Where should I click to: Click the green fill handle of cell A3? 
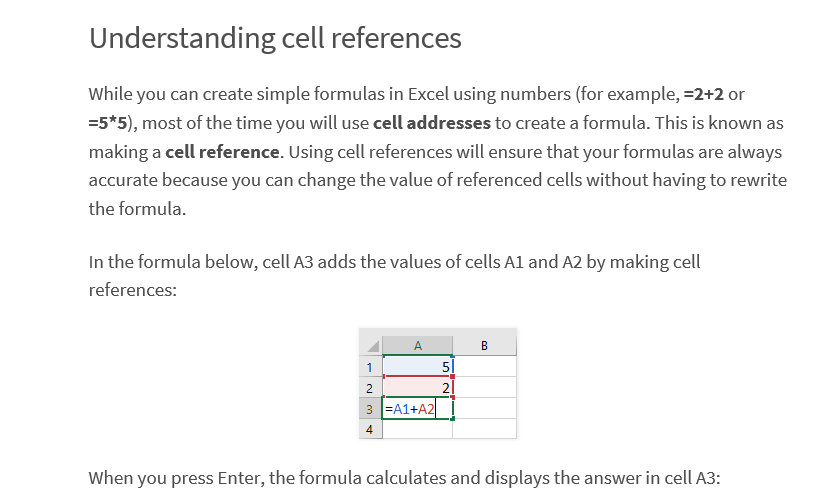(453, 419)
